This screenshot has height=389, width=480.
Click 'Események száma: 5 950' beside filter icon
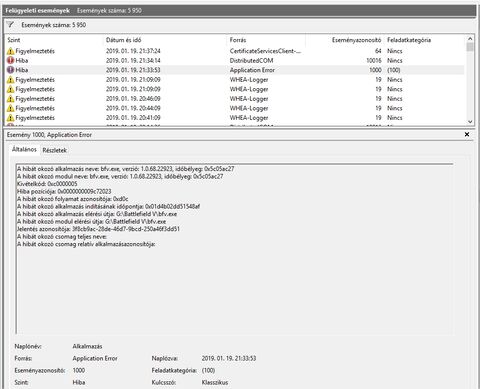(54, 25)
